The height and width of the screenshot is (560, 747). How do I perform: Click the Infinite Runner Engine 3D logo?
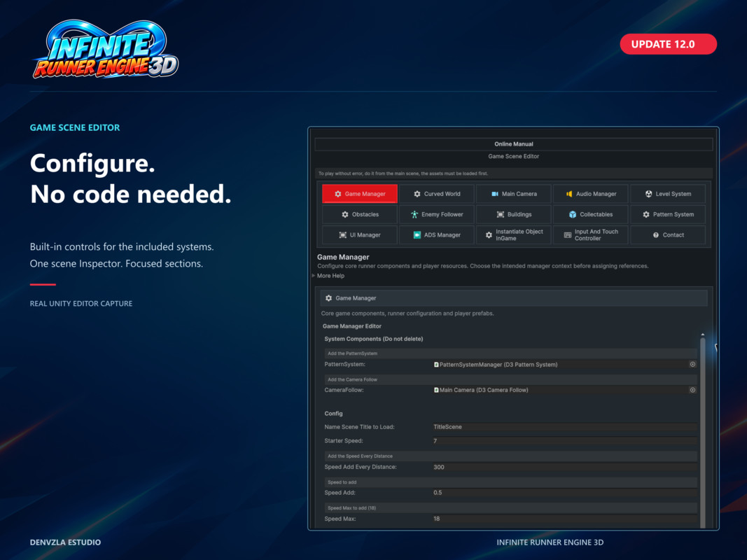tap(106, 50)
